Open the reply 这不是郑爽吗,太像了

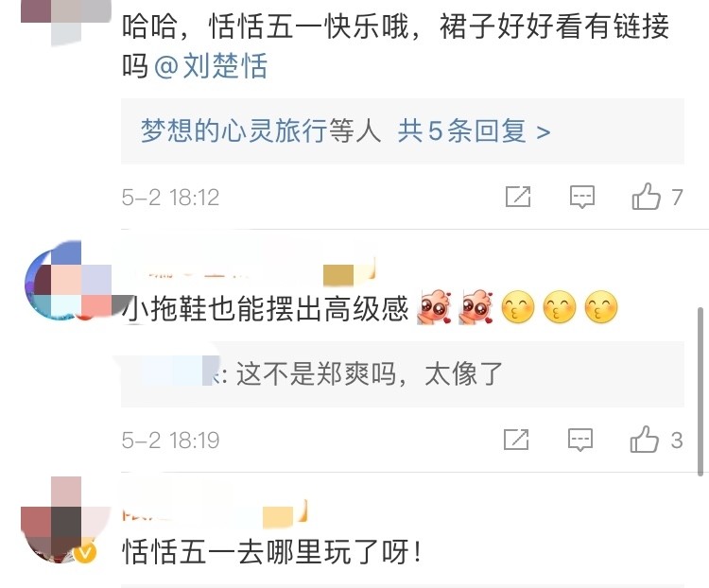370,374
